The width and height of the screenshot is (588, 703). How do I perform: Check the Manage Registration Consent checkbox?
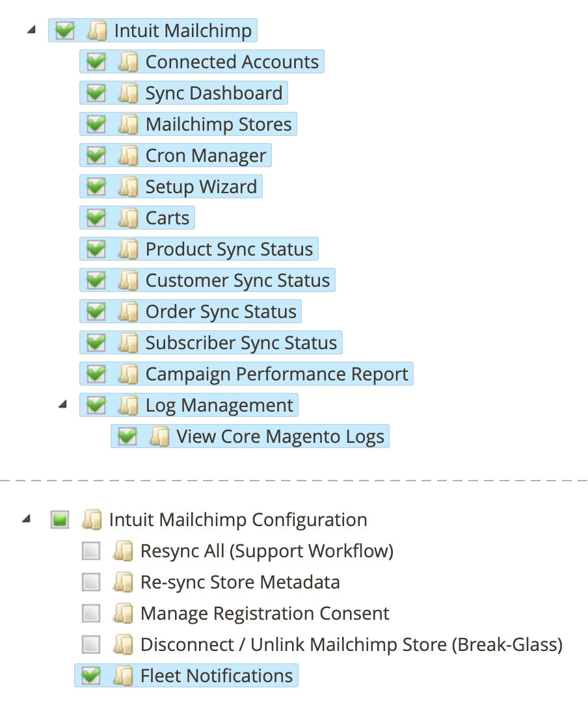(x=91, y=613)
